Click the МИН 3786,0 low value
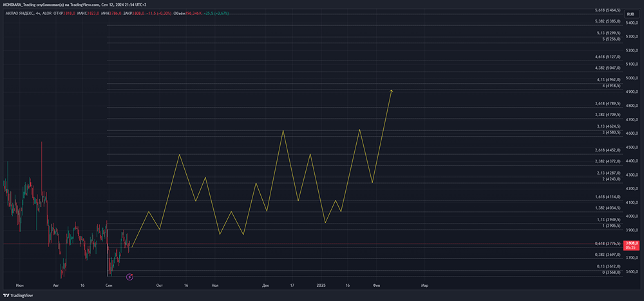The image size is (644, 301). click(x=111, y=13)
